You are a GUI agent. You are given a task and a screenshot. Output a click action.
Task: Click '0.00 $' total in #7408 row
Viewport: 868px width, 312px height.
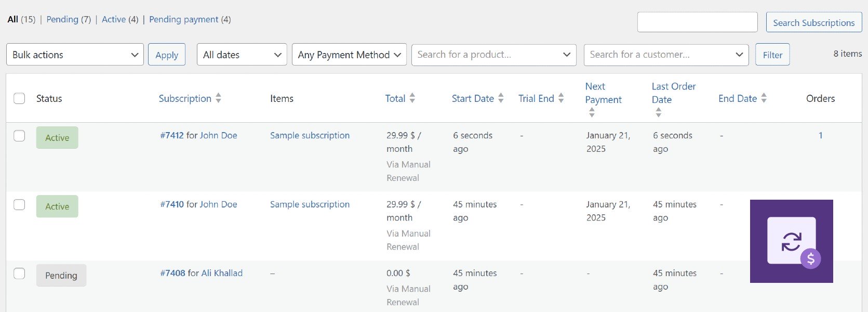[398, 273]
